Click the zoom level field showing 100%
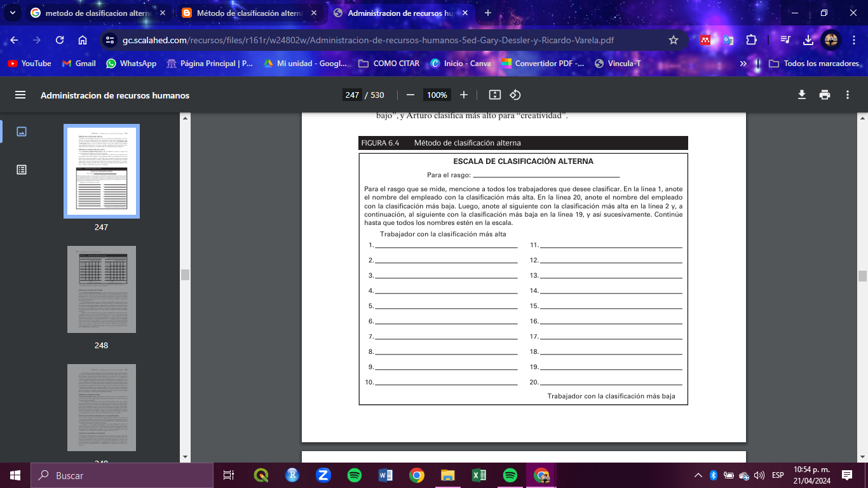This screenshot has height=488, width=868. (437, 95)
